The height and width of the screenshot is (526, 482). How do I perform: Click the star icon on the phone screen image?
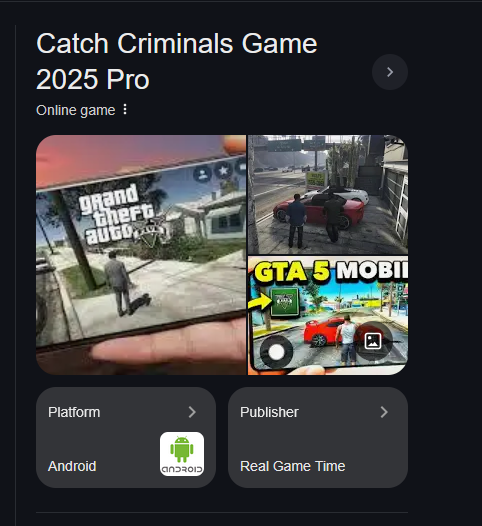point(223,170)
